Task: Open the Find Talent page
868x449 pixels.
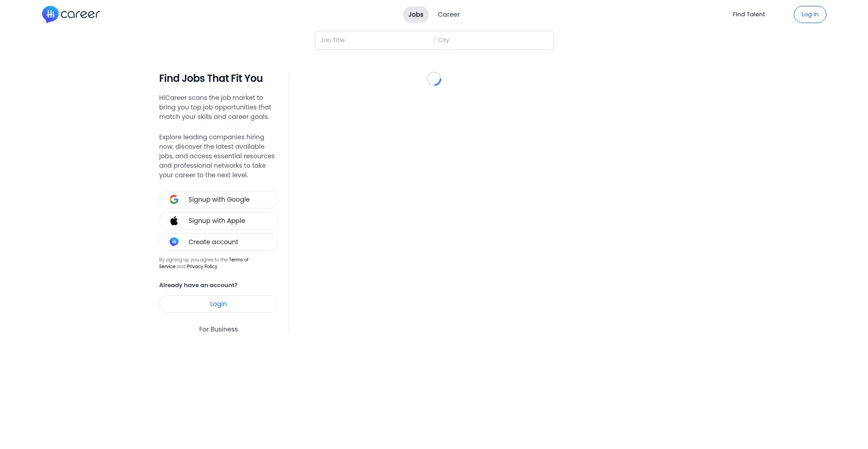Action: pyautogui.click(x=748, y=14)
